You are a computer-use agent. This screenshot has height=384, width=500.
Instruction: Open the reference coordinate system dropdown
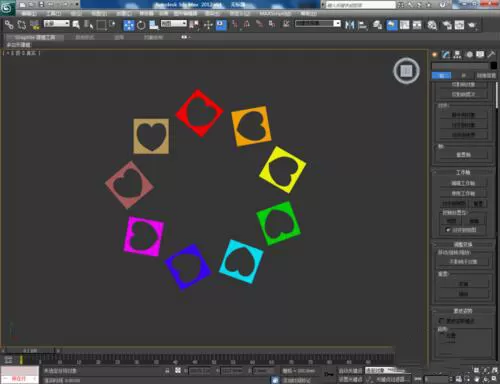pos(174,23)
